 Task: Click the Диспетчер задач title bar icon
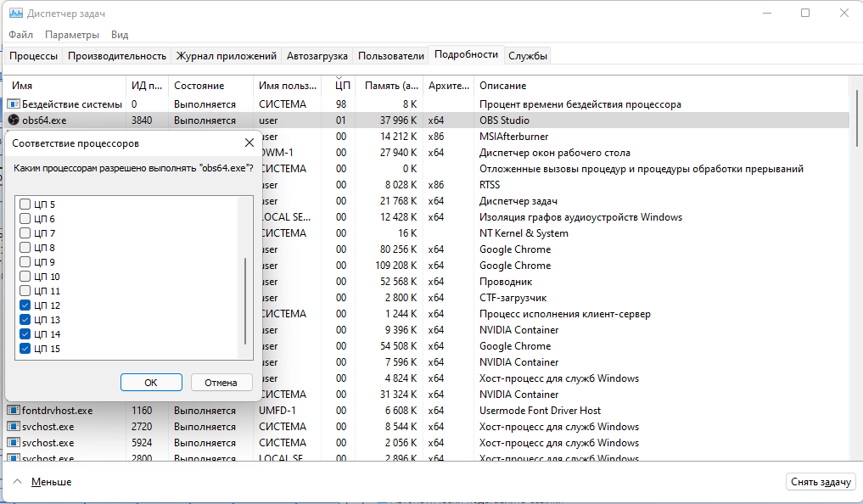tap(15, 14)
